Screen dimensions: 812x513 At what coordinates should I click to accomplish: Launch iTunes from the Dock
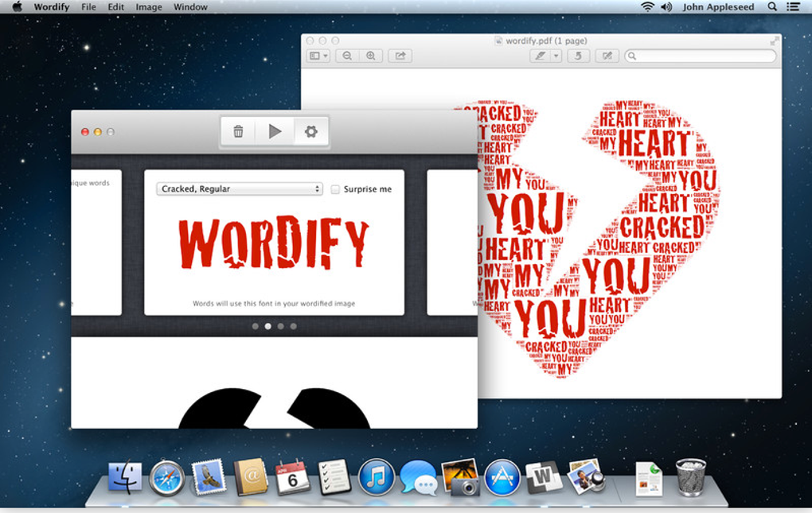click(x=376, y=477)
